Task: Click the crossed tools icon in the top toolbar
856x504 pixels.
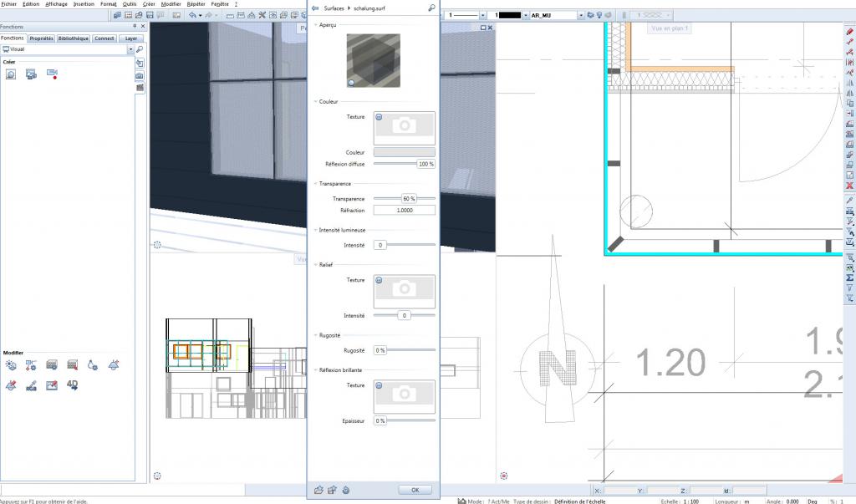Action: pos(262,15)
